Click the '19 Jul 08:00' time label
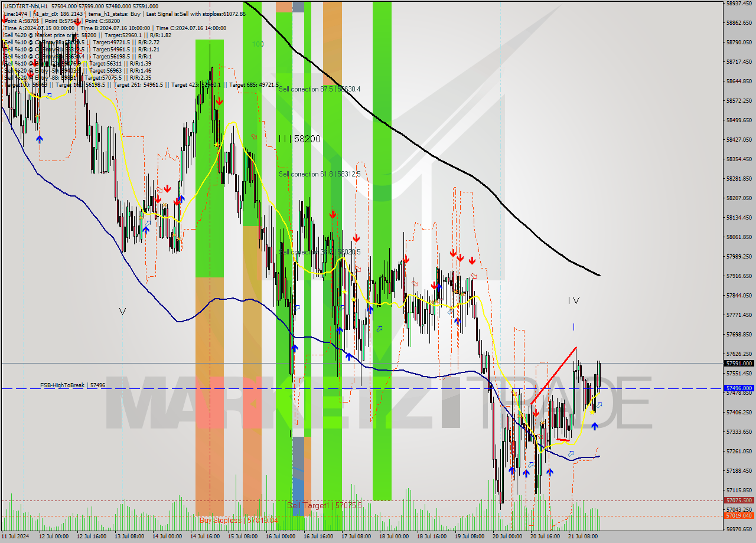 [470, 537]
